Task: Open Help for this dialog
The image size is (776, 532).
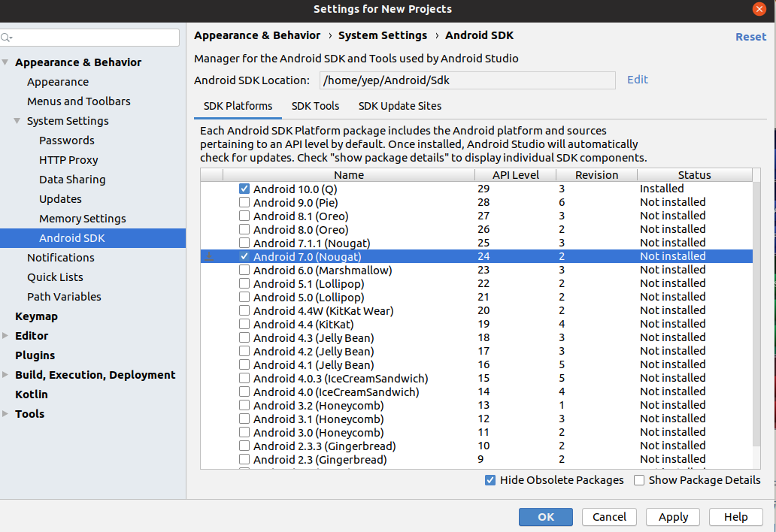Action: click(736, 517)
